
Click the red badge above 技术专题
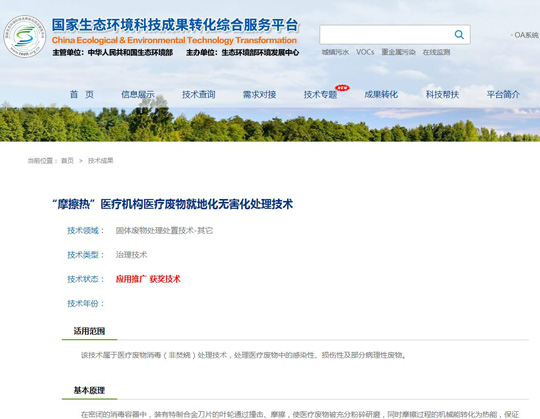point(342,88)
